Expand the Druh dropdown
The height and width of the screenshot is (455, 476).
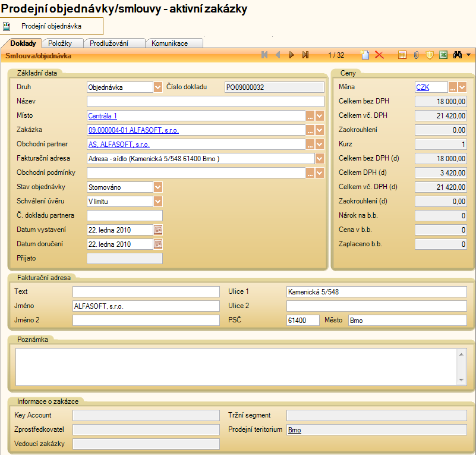(x=158, y=87)
